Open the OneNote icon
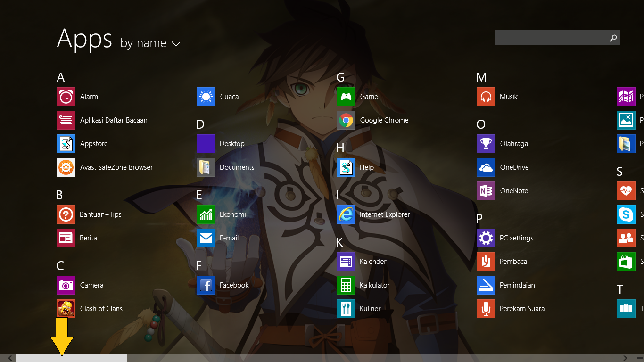The height and width of the screenshot is (362, 644). tap(486, 191)
